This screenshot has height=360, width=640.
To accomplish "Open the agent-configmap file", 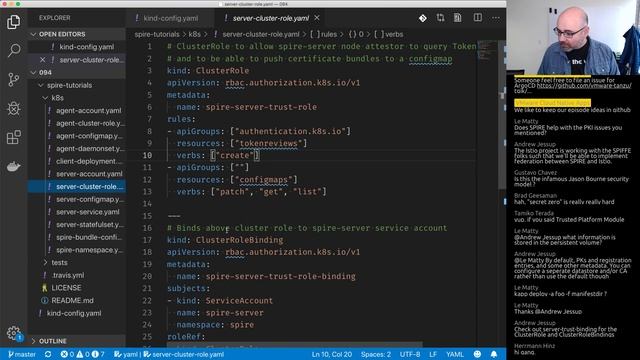I will (x=77, y=136).
